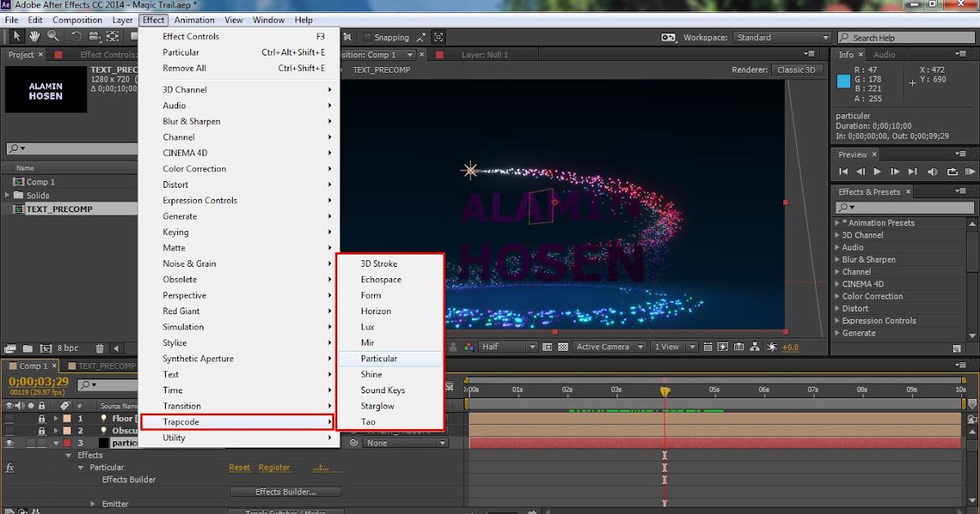Viewport: 980px width, 514px height.
Task: Unlock layer 1 Floor using the lock icon
Action: (x=42, y=419)
